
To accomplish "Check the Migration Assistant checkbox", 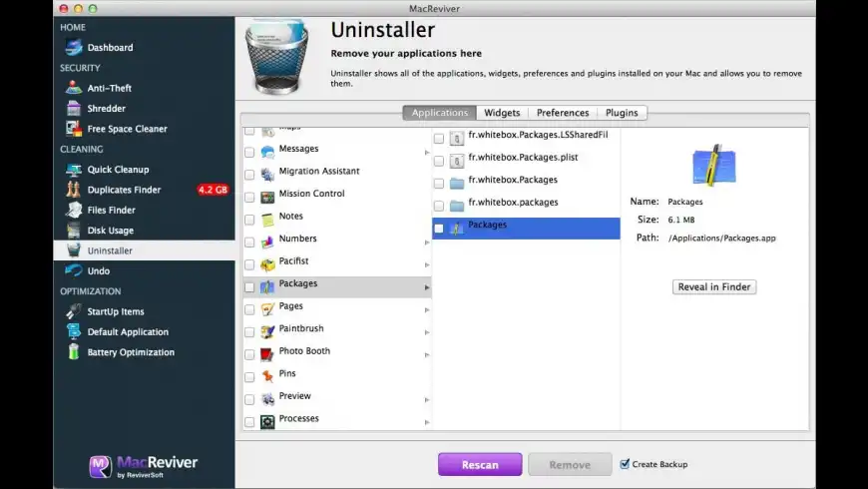I will pyautogui.click(x=249, y=175).
